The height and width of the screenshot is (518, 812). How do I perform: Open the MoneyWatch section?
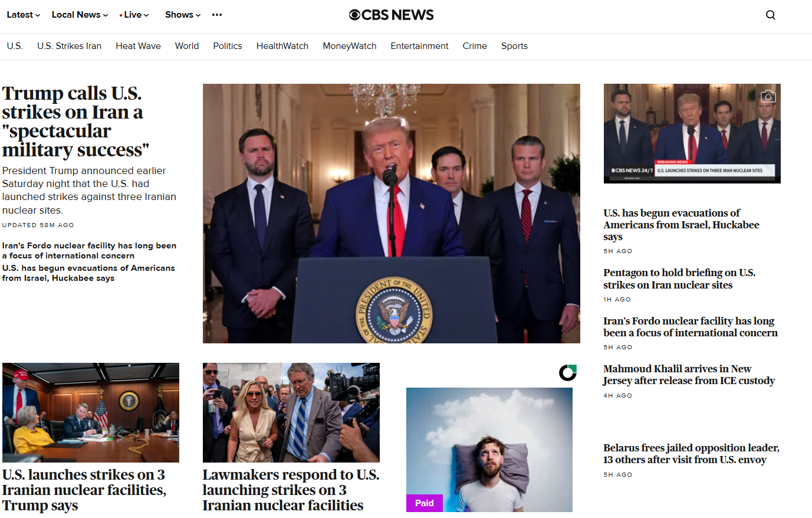click(350, 46)
